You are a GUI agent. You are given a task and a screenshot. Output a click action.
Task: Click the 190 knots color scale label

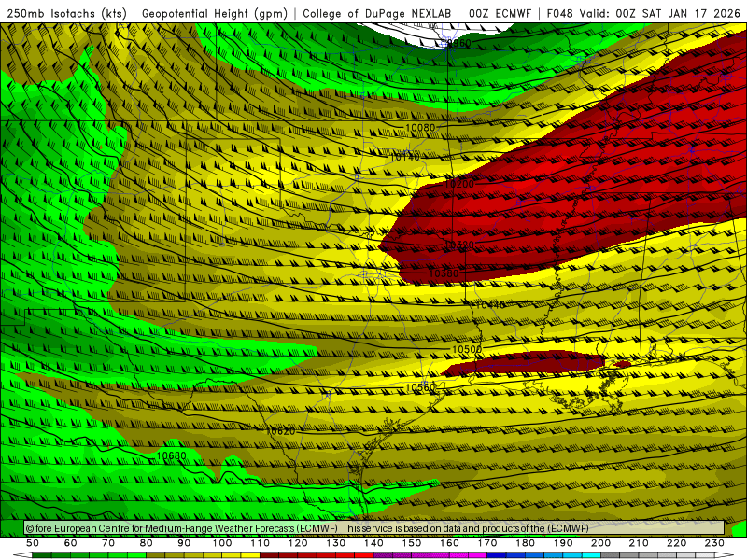[x=563, y=543]
